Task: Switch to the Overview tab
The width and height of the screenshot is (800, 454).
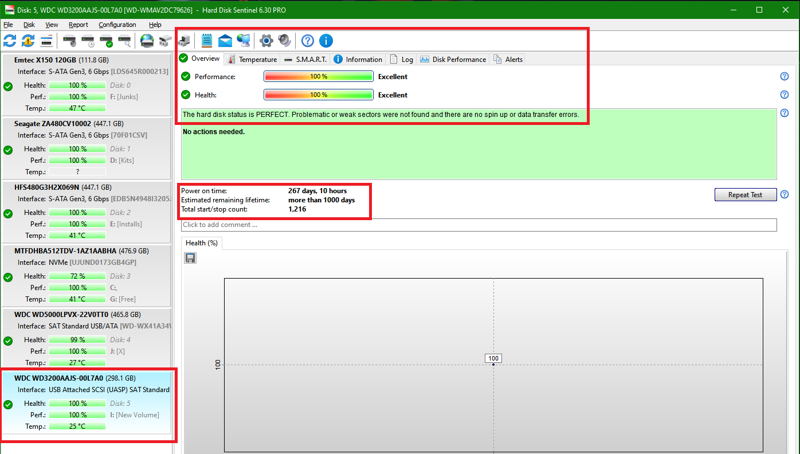Action: pos(200,59)
